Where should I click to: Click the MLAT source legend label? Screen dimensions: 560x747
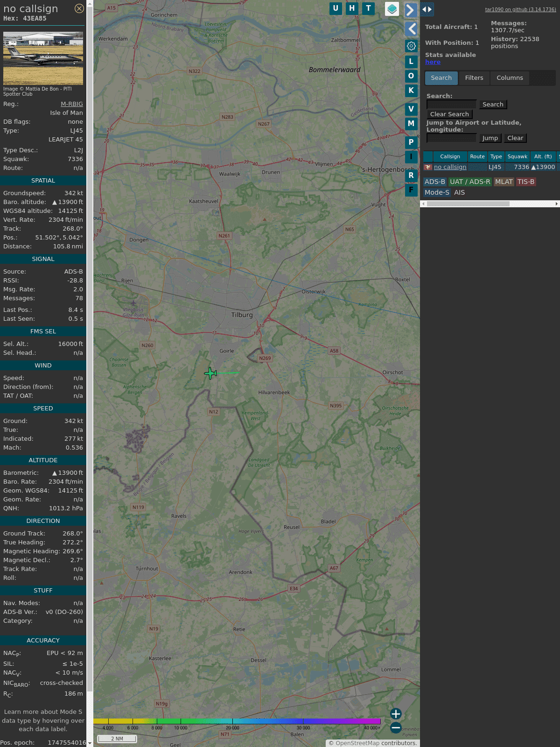[x=504, y=182]
